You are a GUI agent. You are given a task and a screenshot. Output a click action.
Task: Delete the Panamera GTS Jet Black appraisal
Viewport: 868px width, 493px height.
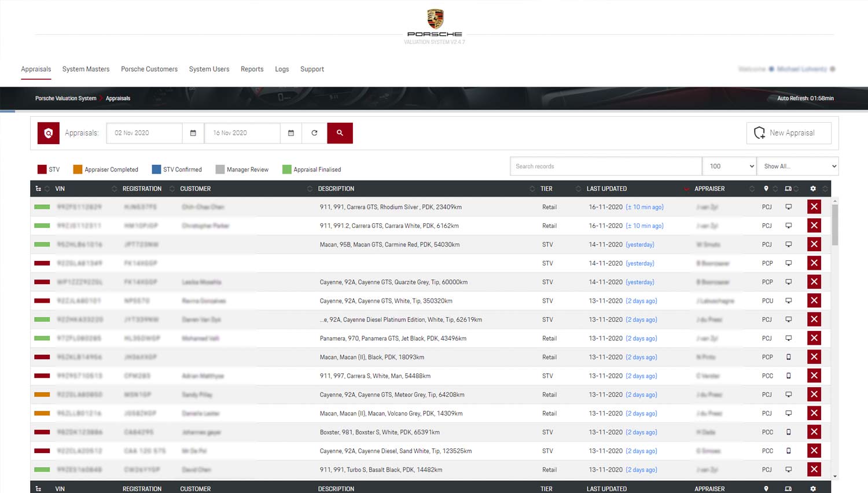814,338
